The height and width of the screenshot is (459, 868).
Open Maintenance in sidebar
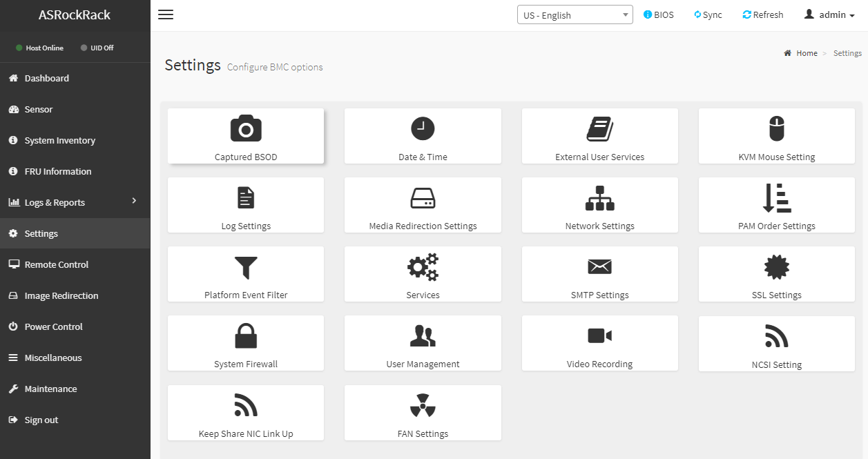(75, 389)
